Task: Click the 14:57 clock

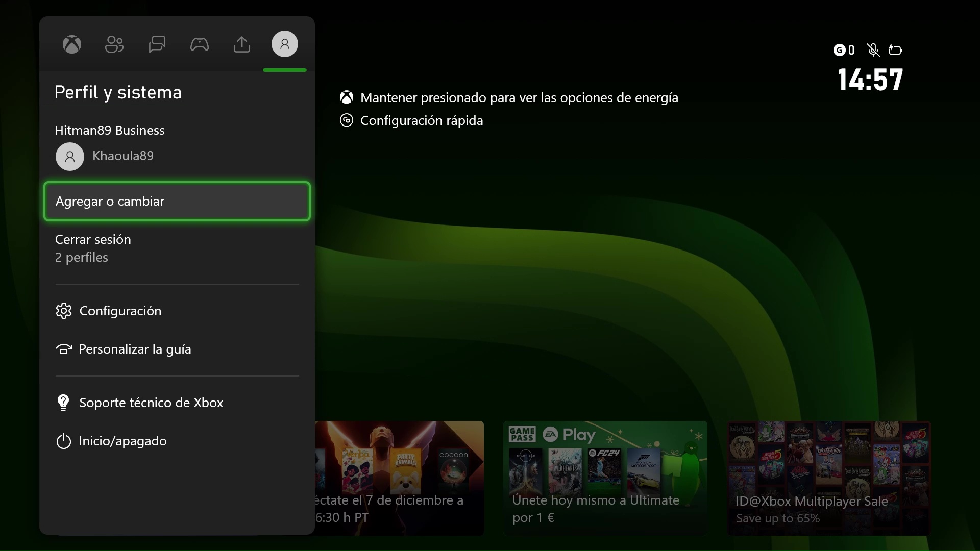Action: click(870, 80)
